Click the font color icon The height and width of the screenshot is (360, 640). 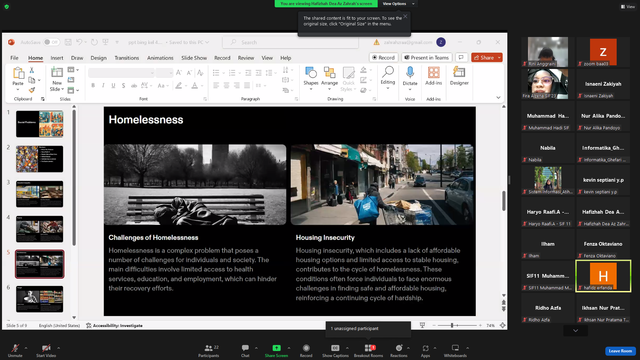click(195, 86)
